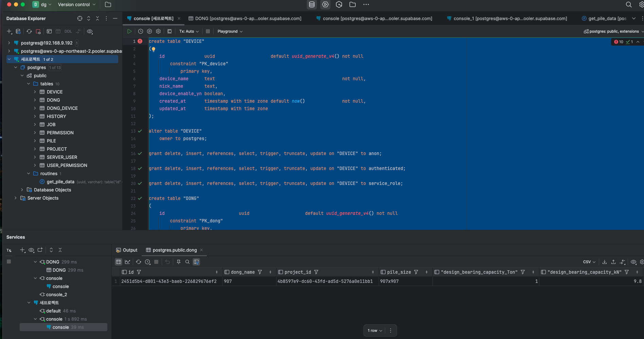644x339 pixels.
Task: Click the Tx transaction button in Services
Action: pos(9,250)
